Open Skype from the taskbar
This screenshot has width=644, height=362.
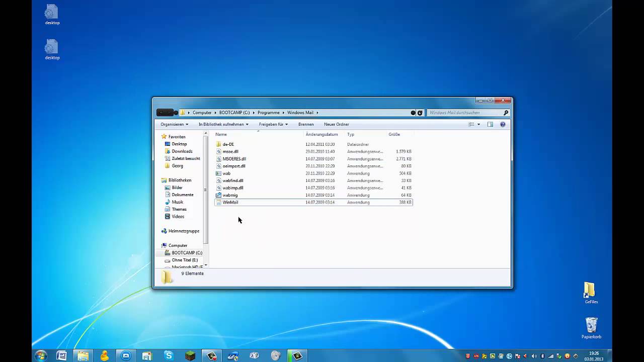tap(169, 355)
